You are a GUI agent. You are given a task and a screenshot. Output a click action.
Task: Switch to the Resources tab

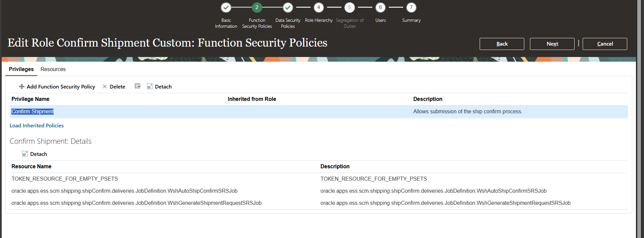point(53,69)
